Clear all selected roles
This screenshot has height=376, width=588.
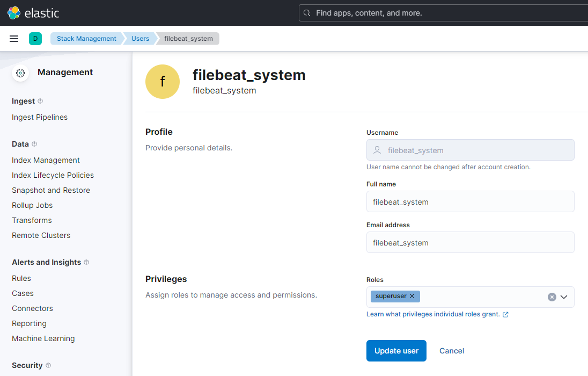tap(552, 297)
